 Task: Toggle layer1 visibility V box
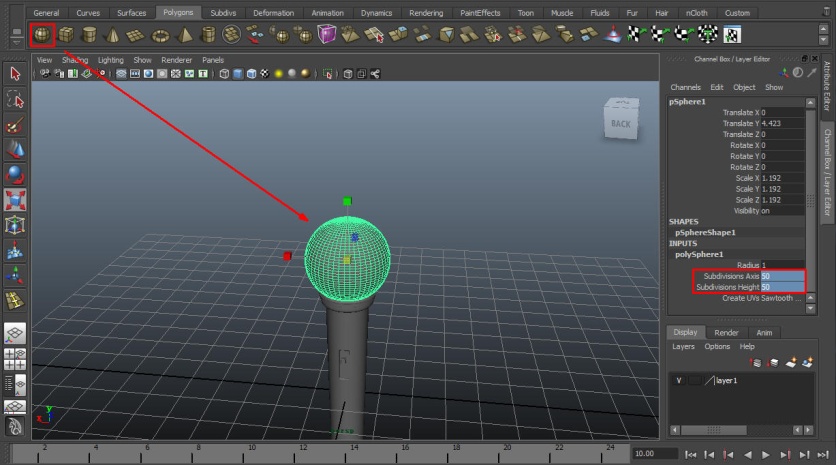click(679, 380)
